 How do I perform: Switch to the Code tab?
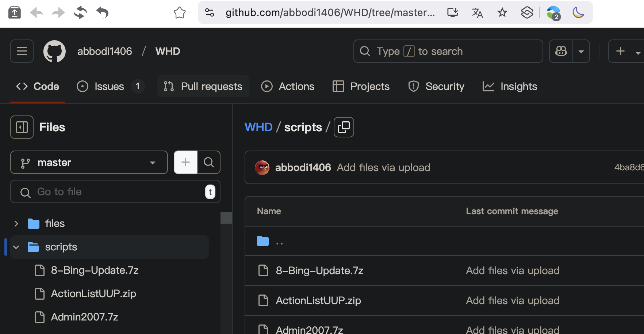38,87
